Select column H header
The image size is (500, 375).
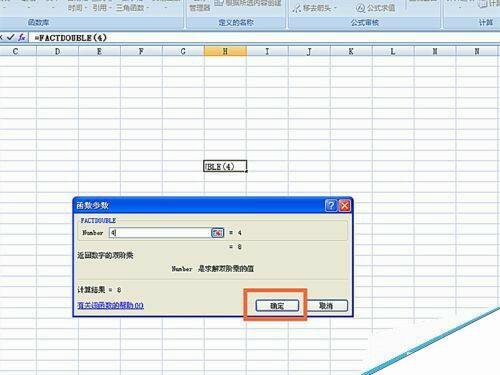(x=225, y=51)
